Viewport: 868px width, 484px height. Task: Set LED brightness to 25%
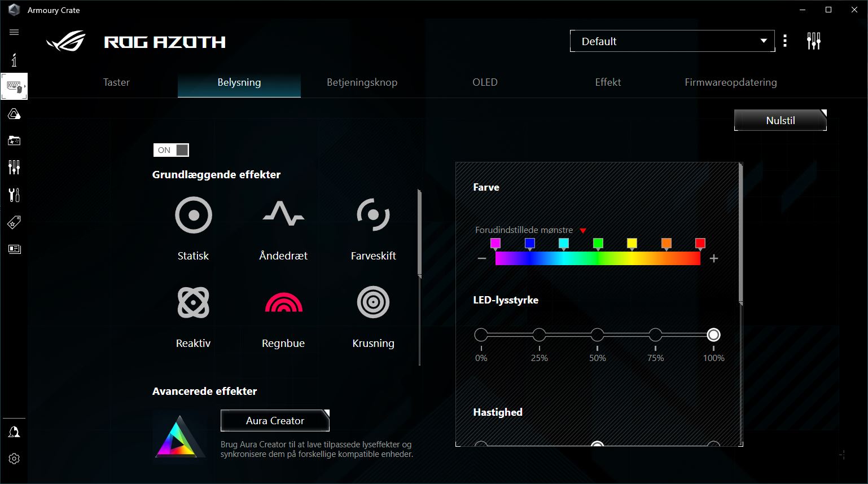pos(539,335)
